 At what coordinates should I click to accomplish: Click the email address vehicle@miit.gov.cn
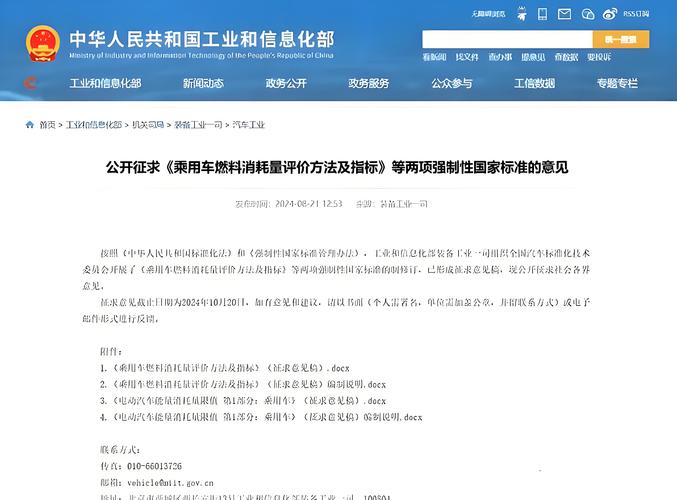click(x=171, y=483)
